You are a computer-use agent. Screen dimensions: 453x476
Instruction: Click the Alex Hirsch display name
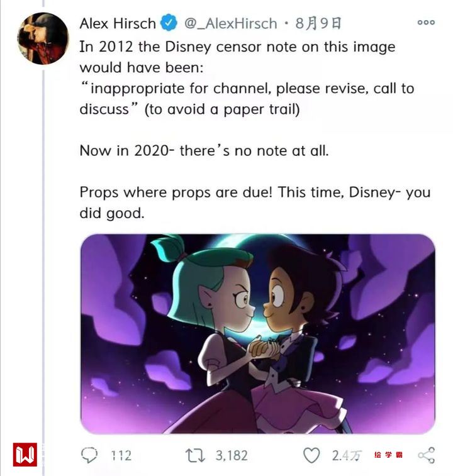117,24
